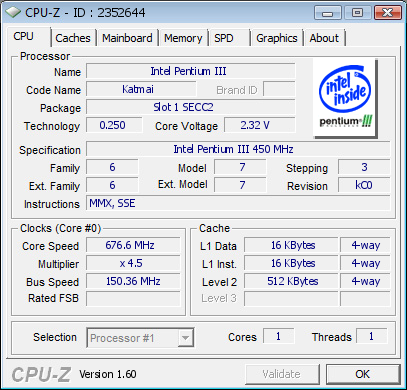Go to the Memory tab
The image size is (407, 390).
183,38
